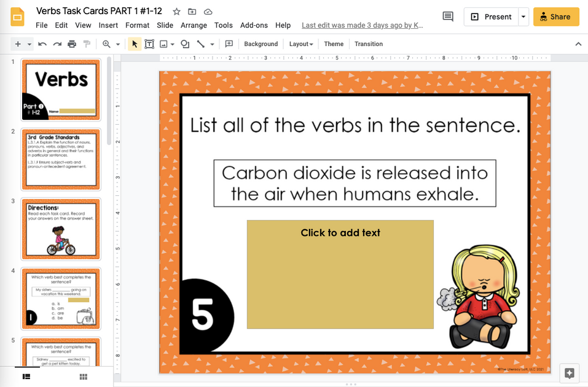
Task: Open the Arrange menu
Action: tap(194, 25)
